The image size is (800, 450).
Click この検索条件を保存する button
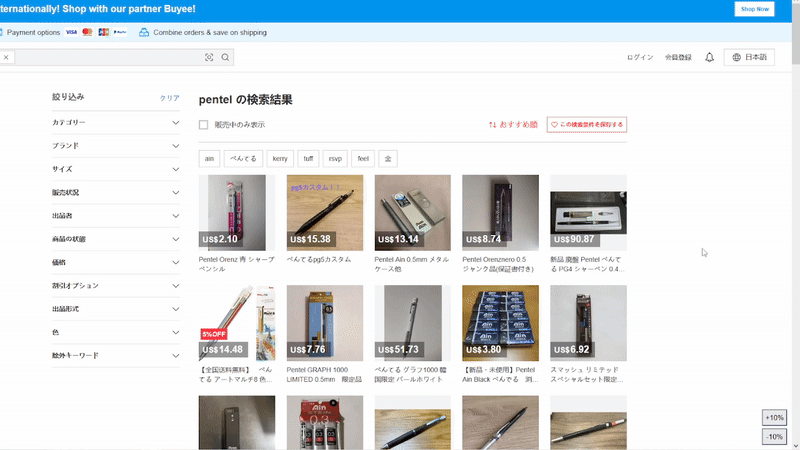pos(587,124)
